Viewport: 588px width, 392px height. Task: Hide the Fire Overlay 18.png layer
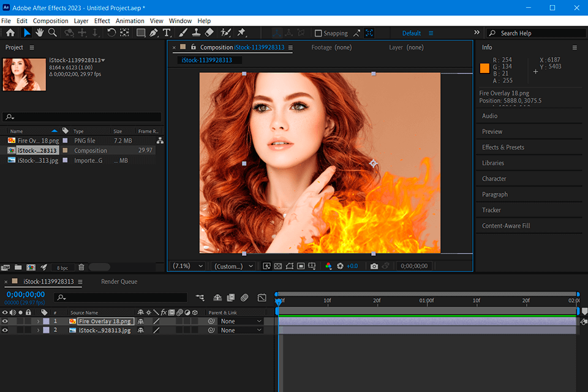point(6,321)
